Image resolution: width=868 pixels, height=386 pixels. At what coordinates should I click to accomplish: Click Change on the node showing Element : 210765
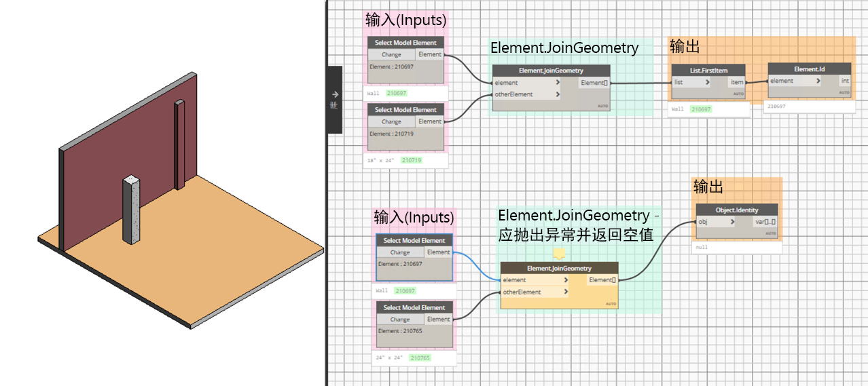(400, 319)
